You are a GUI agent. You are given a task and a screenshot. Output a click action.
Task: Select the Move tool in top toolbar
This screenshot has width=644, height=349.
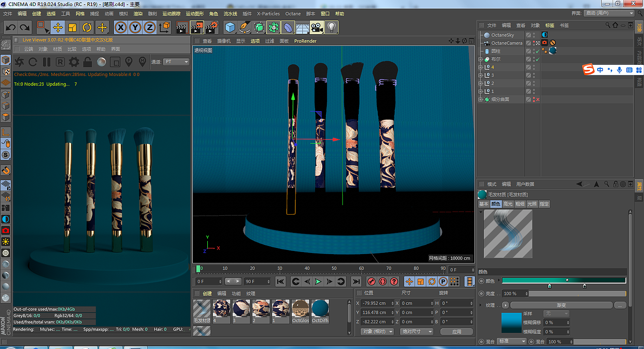[58, 27]
